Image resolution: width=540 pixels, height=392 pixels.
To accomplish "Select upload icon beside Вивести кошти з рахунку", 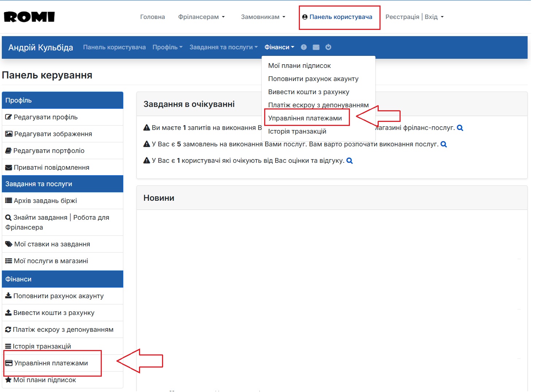I will (x=8, y=312).
